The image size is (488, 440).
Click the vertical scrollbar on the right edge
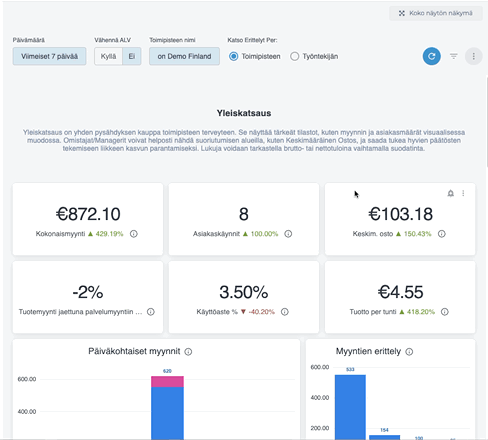point(487,122)
